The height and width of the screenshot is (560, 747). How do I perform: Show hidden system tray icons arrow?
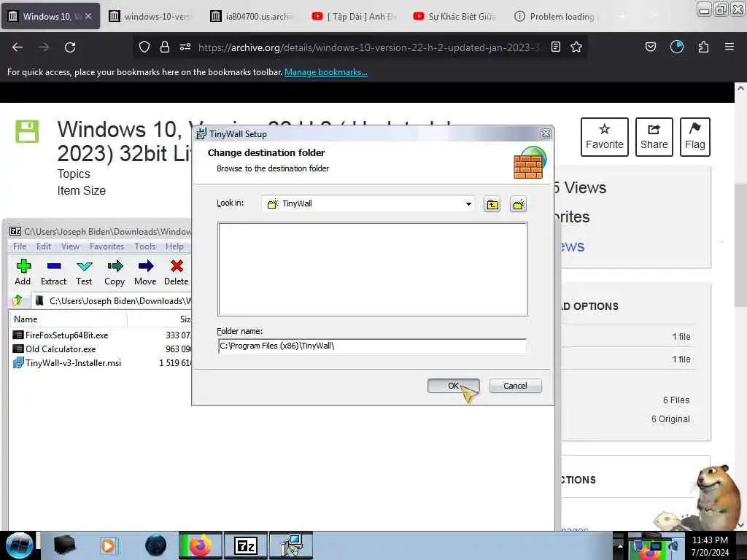tap(620, 545)
